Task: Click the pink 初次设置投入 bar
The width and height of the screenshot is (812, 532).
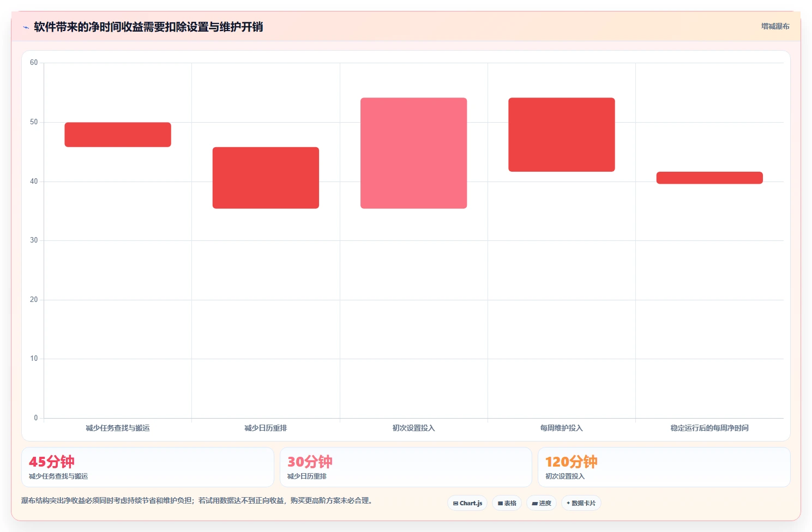Action: tap(413, 153)
